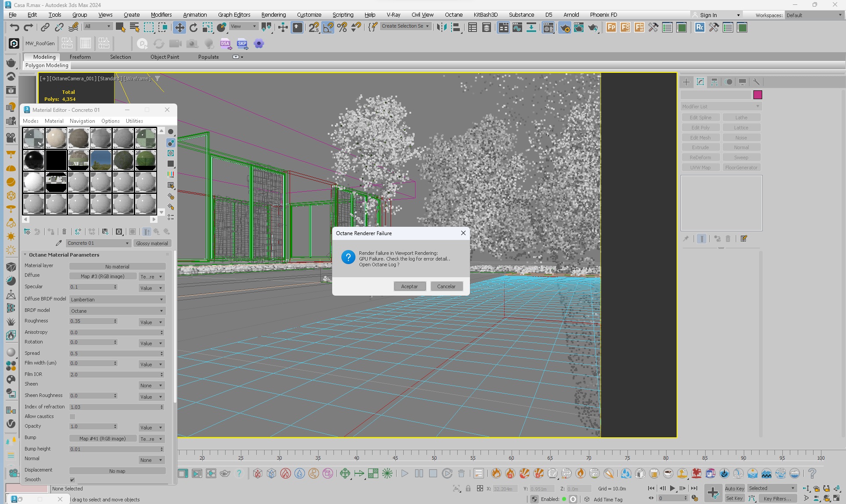Open the Utilities wrench panel tab
The image size is (846, 504).
point(756,82)
